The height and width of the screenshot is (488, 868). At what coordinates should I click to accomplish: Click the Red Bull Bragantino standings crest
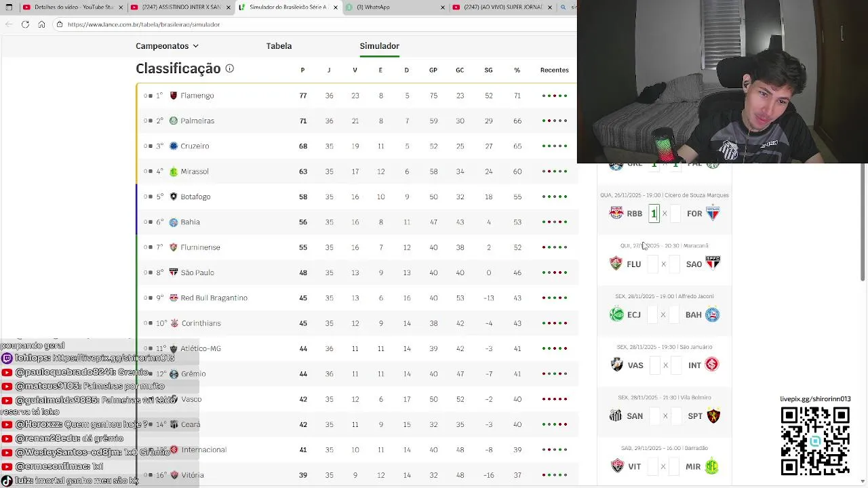174,298
